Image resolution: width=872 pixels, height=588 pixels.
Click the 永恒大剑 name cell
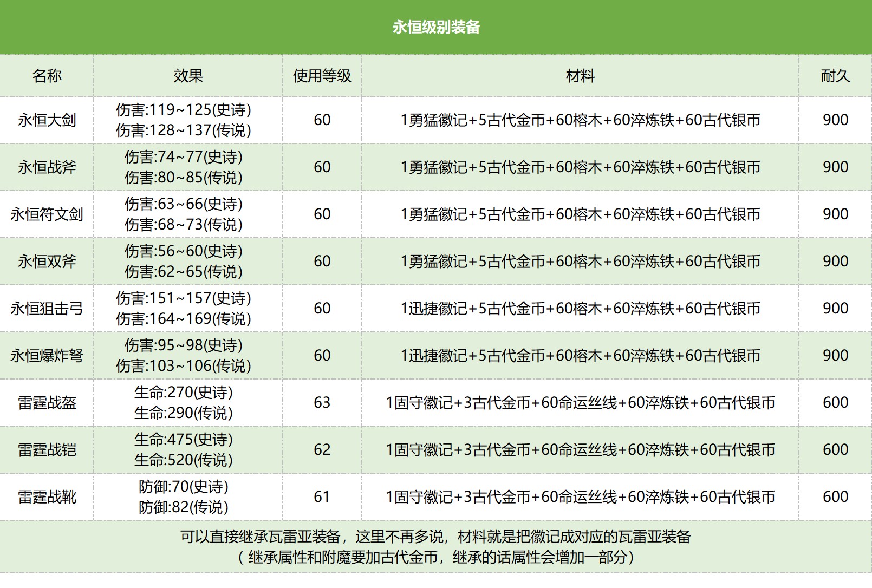(47, 120)
